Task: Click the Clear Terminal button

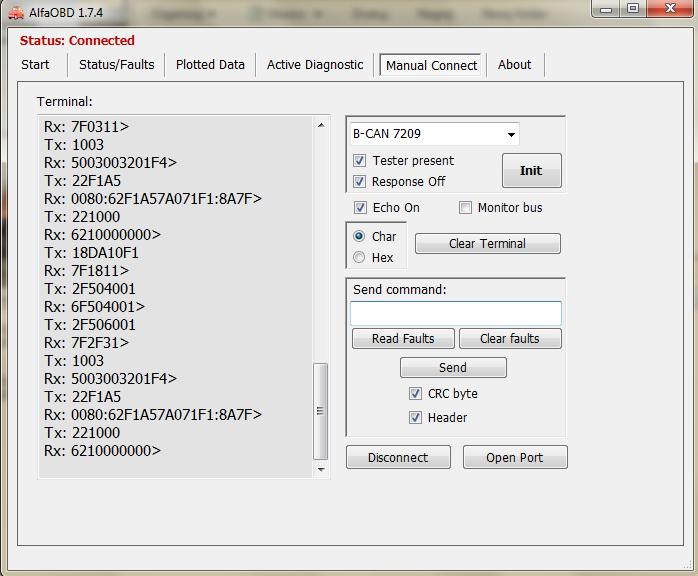Action: click(x=487, y=243)
